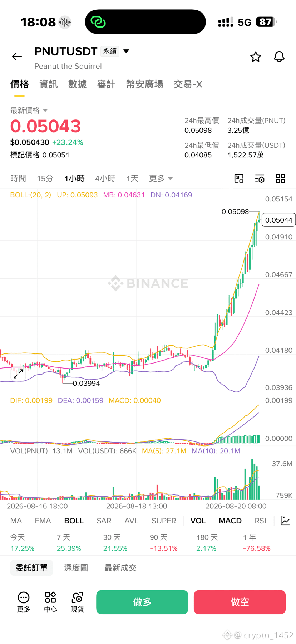The height and width of the screenshot is (644, 296).
Task: Tap the 永續 perpetual contract badge
Action: 110,51
